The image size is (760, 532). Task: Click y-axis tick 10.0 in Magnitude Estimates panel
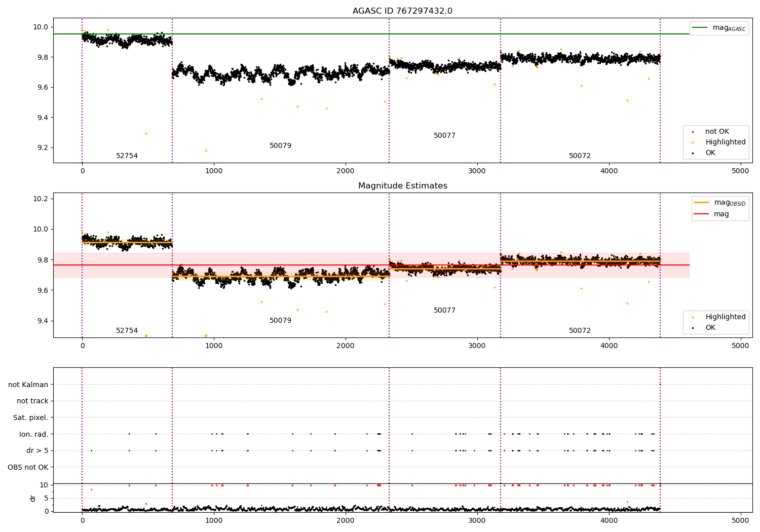point(40,230)
